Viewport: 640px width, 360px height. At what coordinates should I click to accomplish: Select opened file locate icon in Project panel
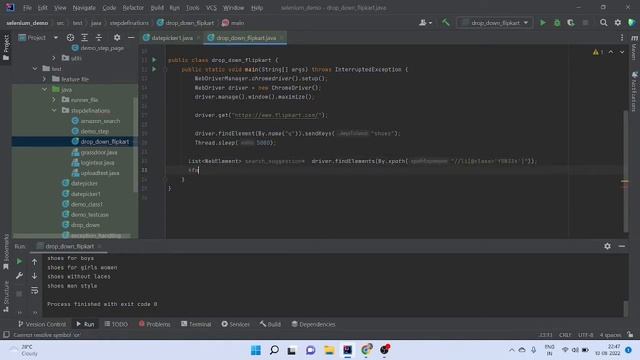point(70,38)
